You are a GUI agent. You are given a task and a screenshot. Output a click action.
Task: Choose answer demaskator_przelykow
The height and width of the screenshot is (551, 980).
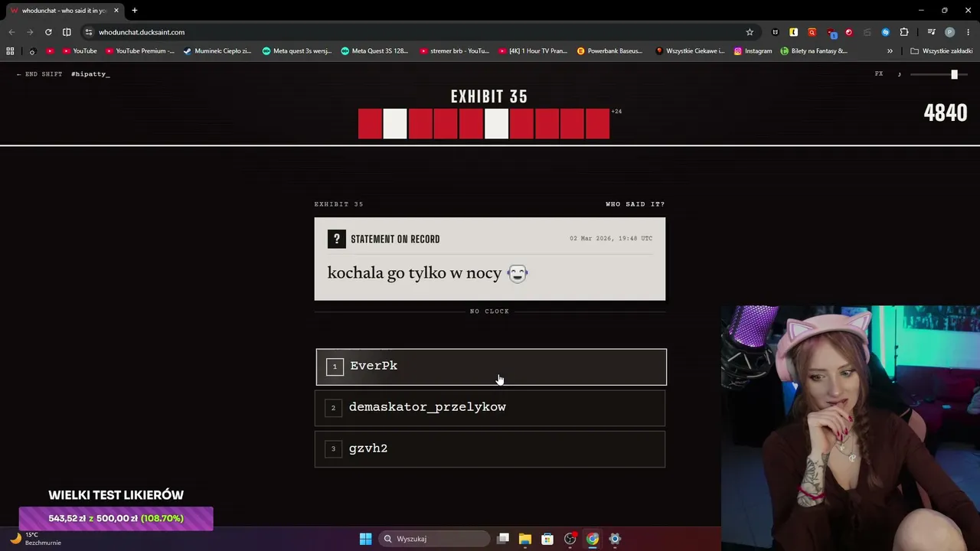490,408
